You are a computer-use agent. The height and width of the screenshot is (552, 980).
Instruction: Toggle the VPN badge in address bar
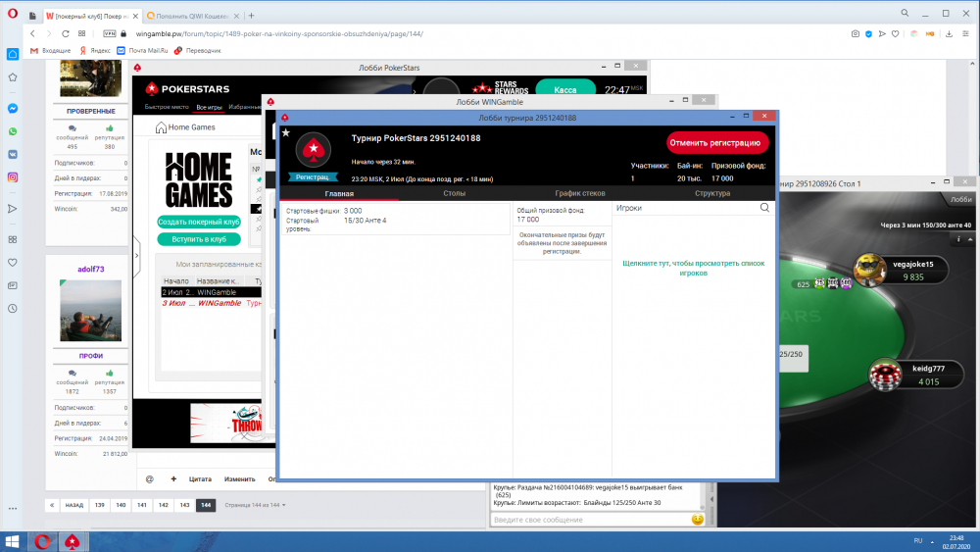tap(110, 33)
